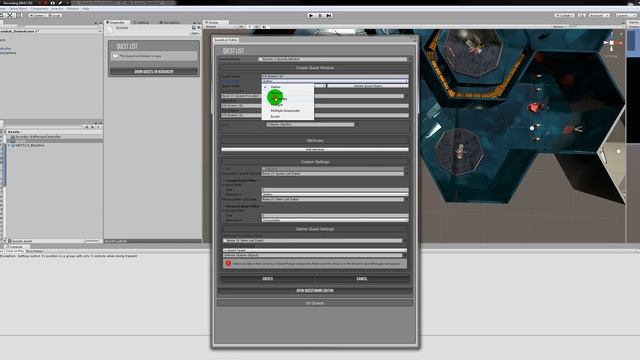Click Open Questchains Editor button

315,291
